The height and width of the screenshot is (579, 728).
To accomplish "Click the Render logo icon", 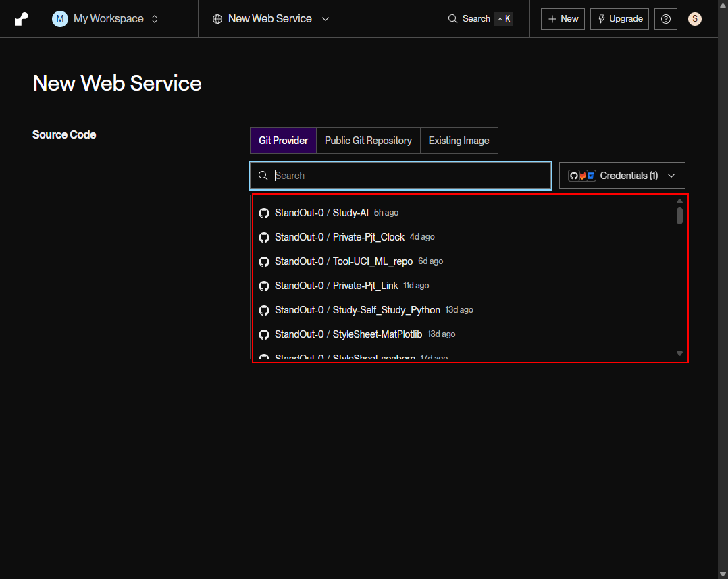I will point(21,19).
